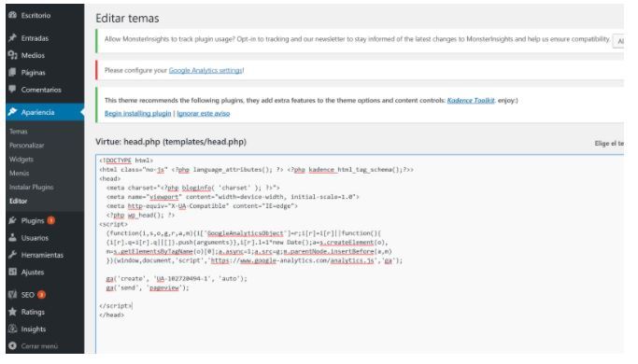The width and height of the screenshot is (638, 364).
Task: Click the Cerrar menú collapse arrow icon
Action: pyautogui.click(x=12, y=346)
